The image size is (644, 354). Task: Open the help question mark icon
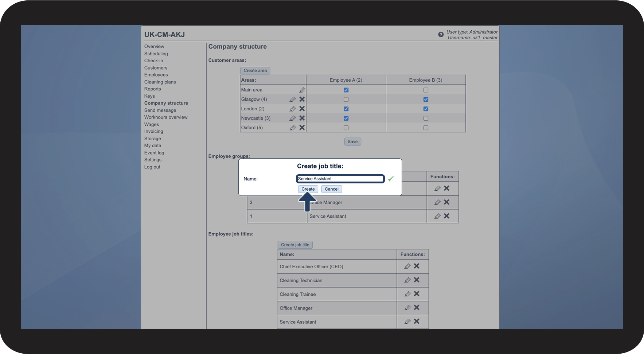441,35
